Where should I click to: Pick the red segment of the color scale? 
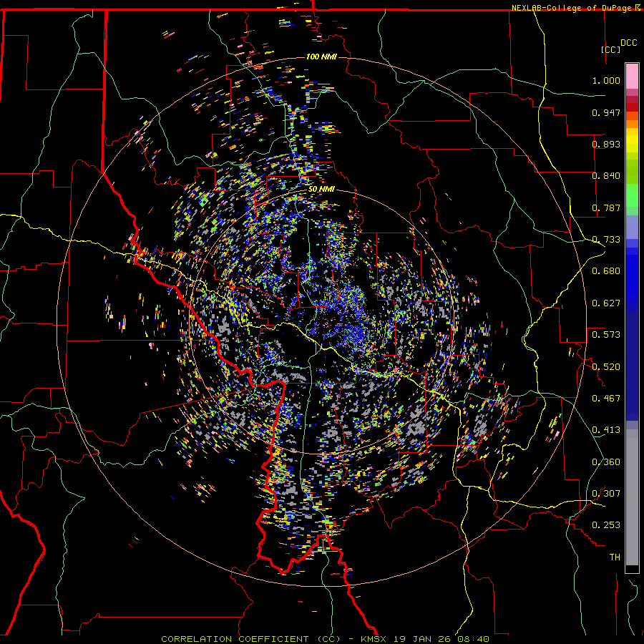pyautogui.click(x=632, y=107)
